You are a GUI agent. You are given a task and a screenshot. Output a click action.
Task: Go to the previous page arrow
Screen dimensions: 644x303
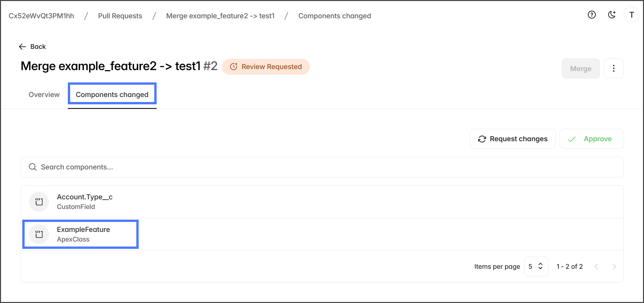pos(596,266)
